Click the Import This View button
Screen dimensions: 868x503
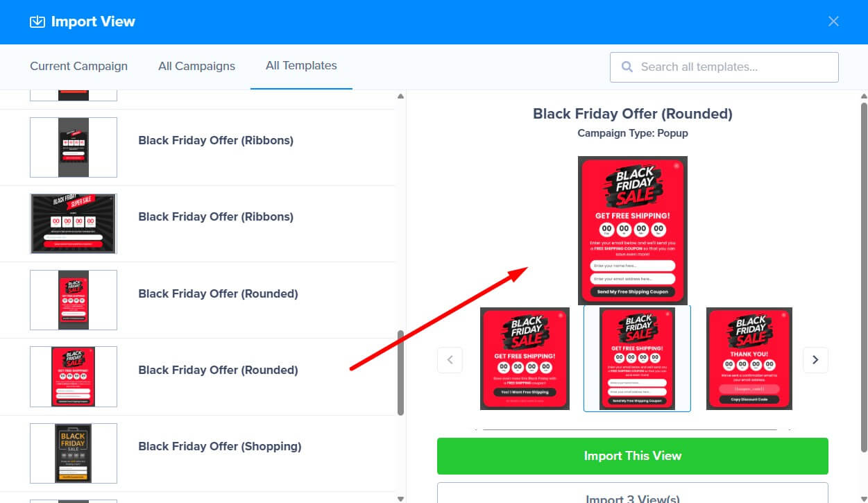click(633, 456)
